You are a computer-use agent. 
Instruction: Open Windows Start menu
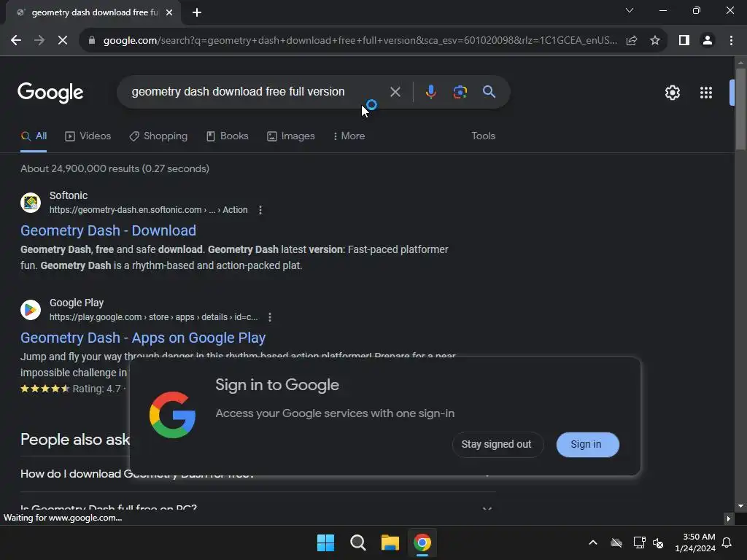[x=325, y=542]
